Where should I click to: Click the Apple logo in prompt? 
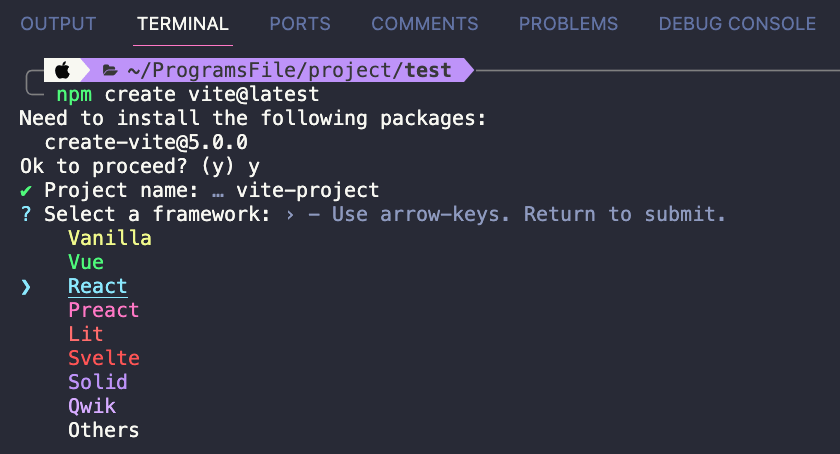tap(63, 70)
